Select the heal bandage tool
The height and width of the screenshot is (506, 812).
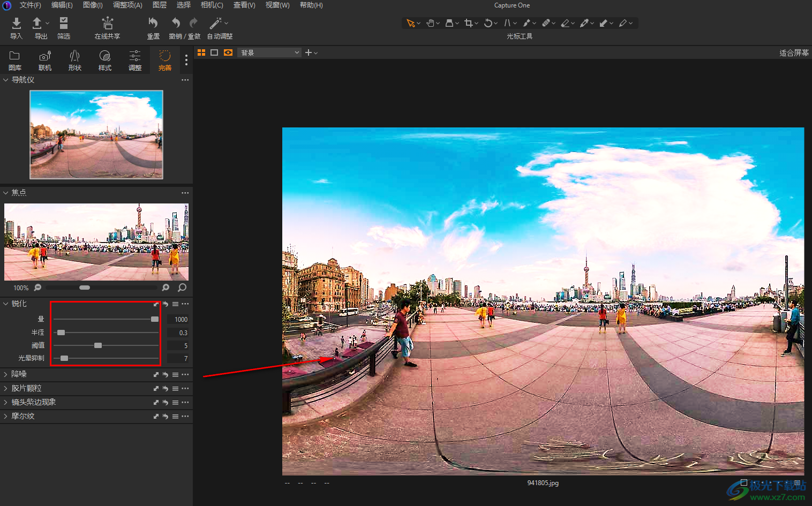coord(546,23)
